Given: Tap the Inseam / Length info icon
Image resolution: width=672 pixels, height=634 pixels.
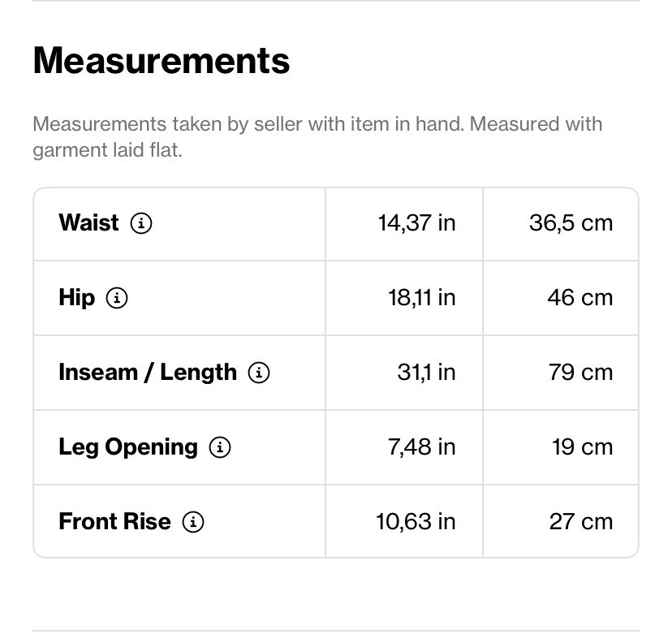Looking at the screenshot, I should pos(259,373).
